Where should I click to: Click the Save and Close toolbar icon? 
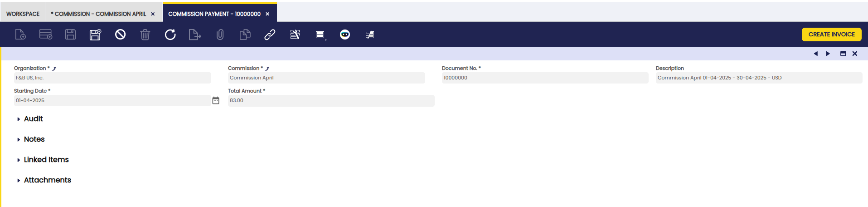tap(95, 34)
